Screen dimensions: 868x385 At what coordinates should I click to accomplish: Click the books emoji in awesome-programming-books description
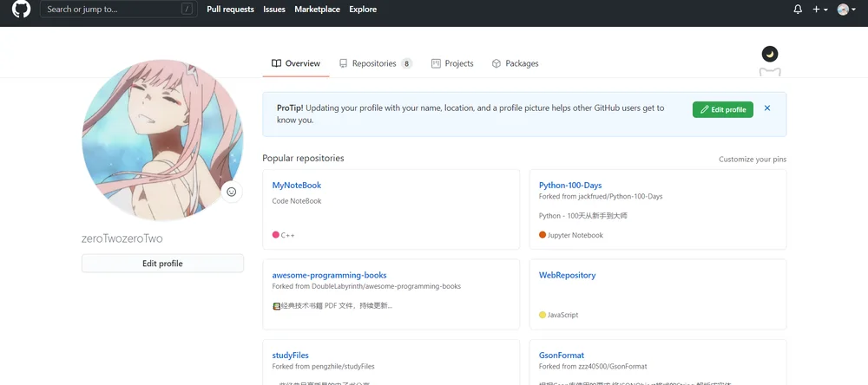[x=277, y=306]
